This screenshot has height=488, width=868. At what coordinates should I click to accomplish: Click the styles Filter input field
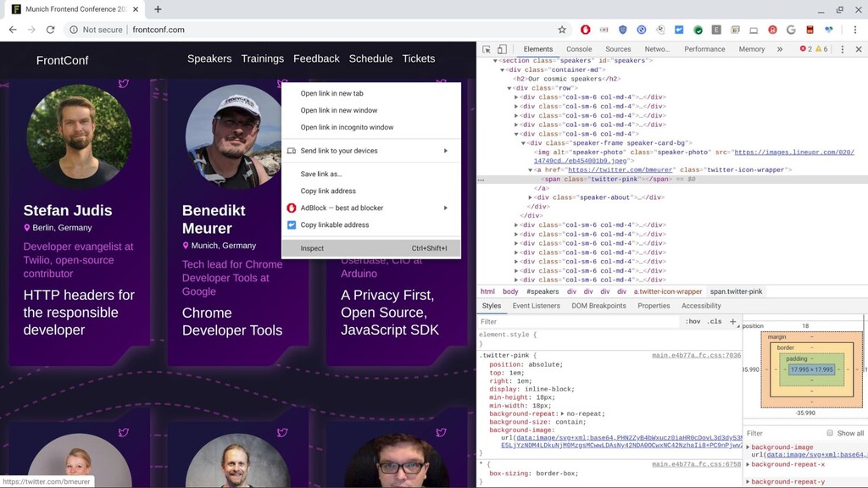point(578,321)
